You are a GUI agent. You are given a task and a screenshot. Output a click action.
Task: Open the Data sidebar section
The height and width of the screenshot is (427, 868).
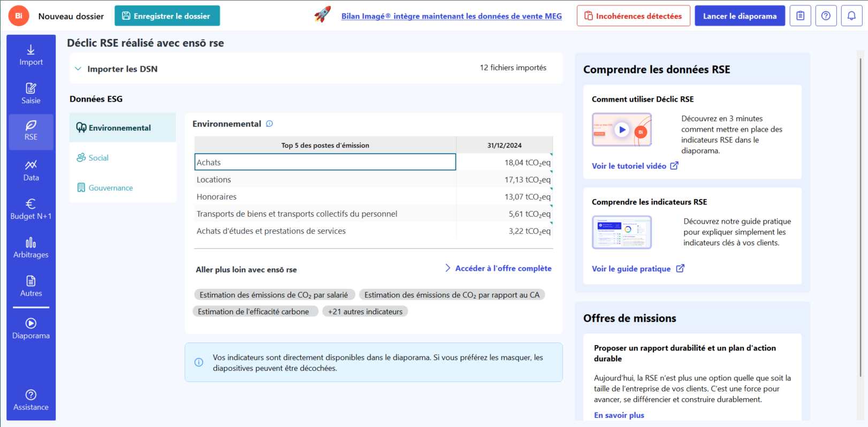coord(31,171)
